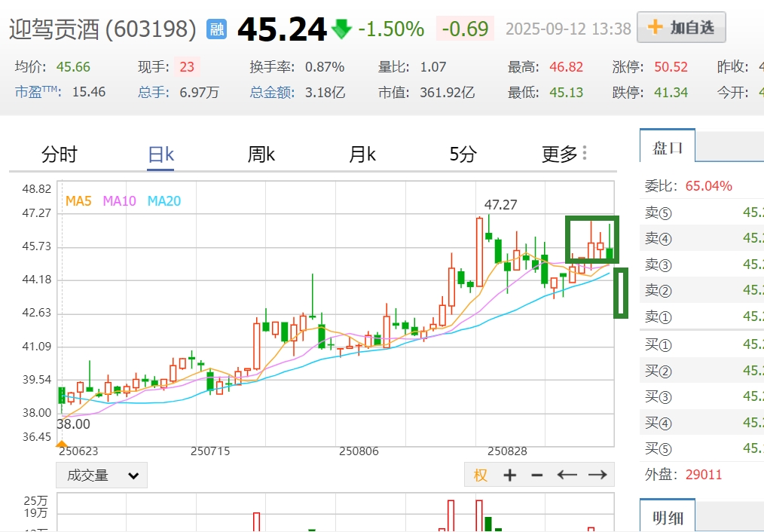Click the green down arrow icon
This screenshot has height=532, width=764.
(x=341, y=29)
